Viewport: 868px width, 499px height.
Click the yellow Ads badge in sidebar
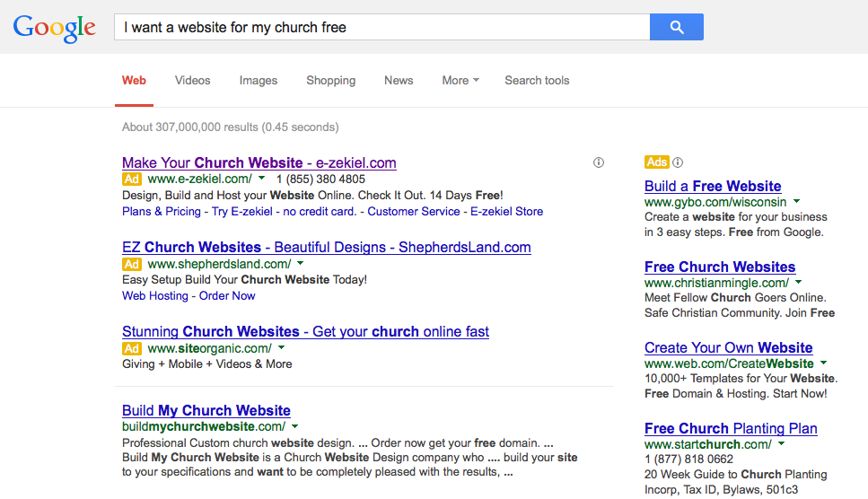(x=656, y=162)
